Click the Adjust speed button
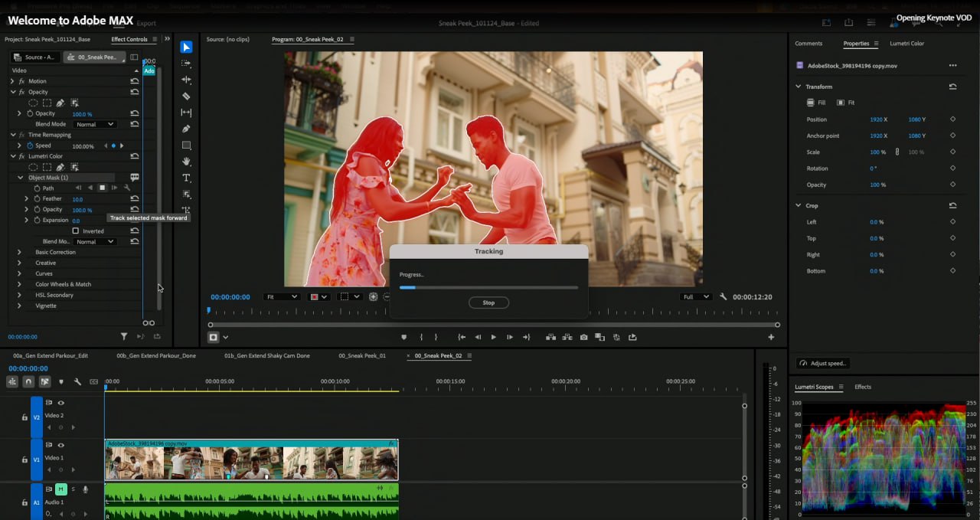980x520 pixels. point(823,363)
